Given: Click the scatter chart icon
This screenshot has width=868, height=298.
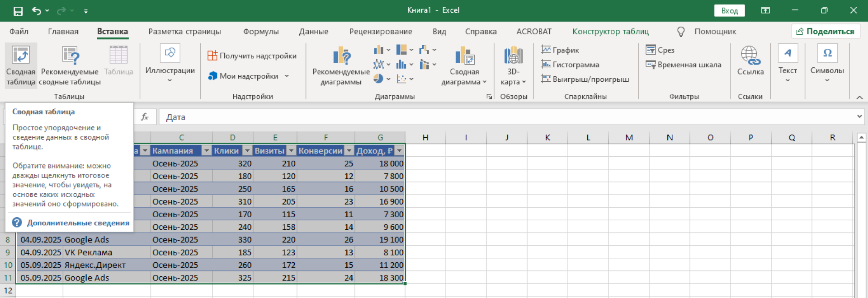Looking at the screenshot, I should 401,79.
